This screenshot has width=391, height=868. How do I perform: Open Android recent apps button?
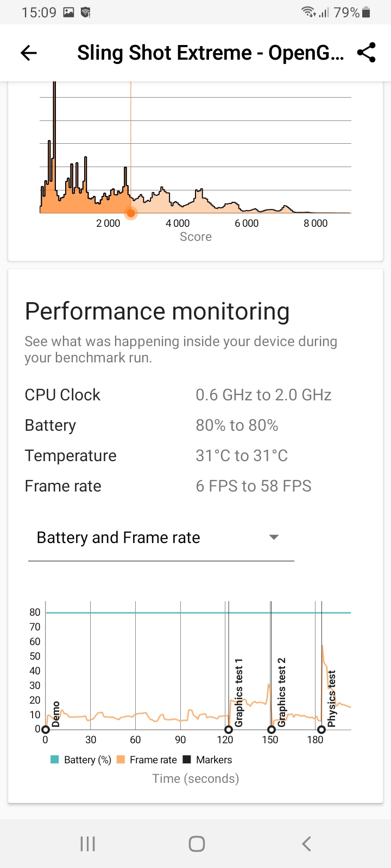87,844
